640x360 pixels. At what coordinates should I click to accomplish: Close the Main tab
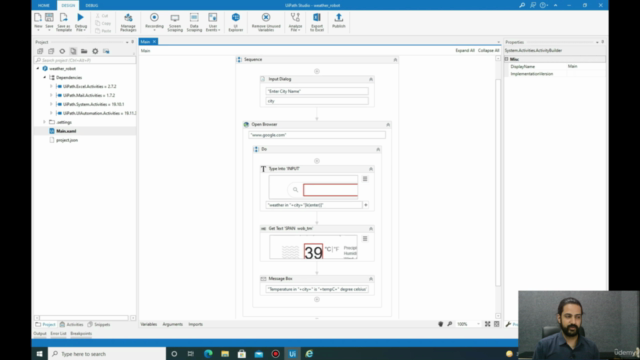tap(154, 42)
